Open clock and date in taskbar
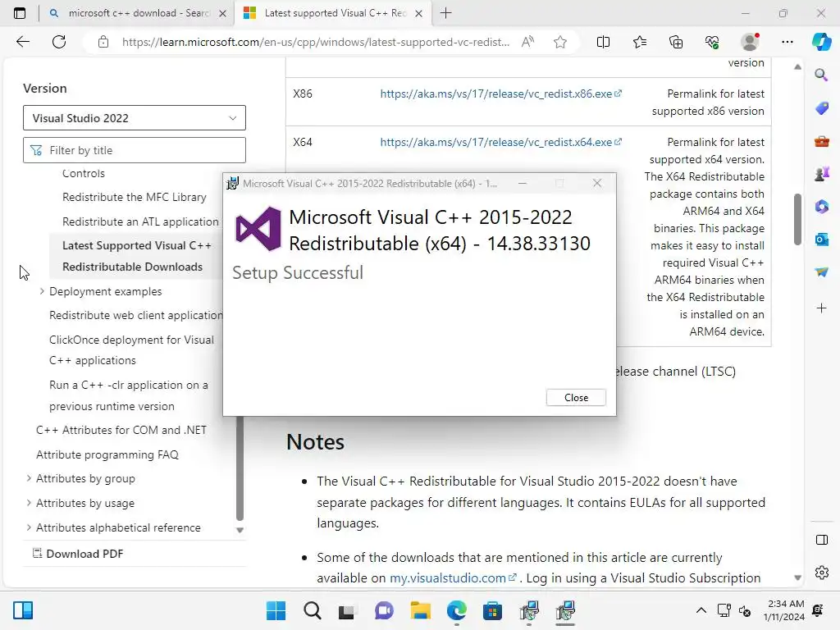 [783, 610]
